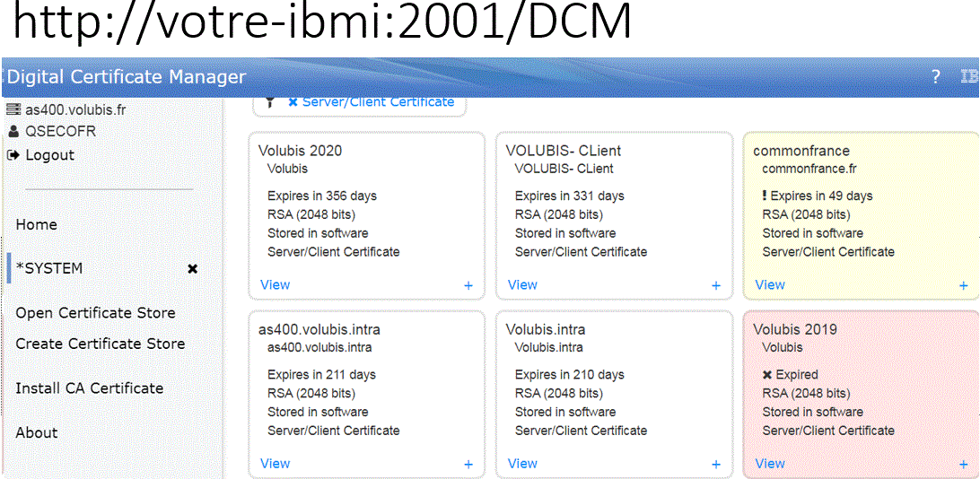Open the About page

click(36, 432)
